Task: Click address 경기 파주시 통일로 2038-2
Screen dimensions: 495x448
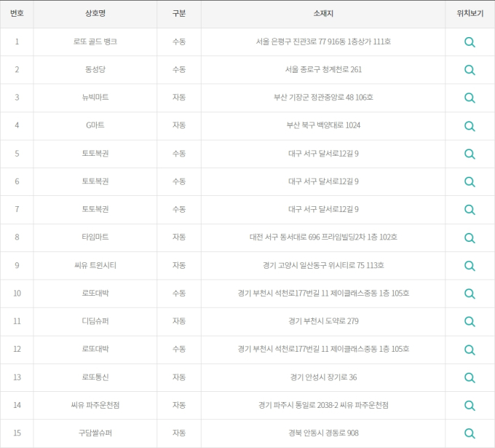Action: pyautogui.click(x=323, y=405)
